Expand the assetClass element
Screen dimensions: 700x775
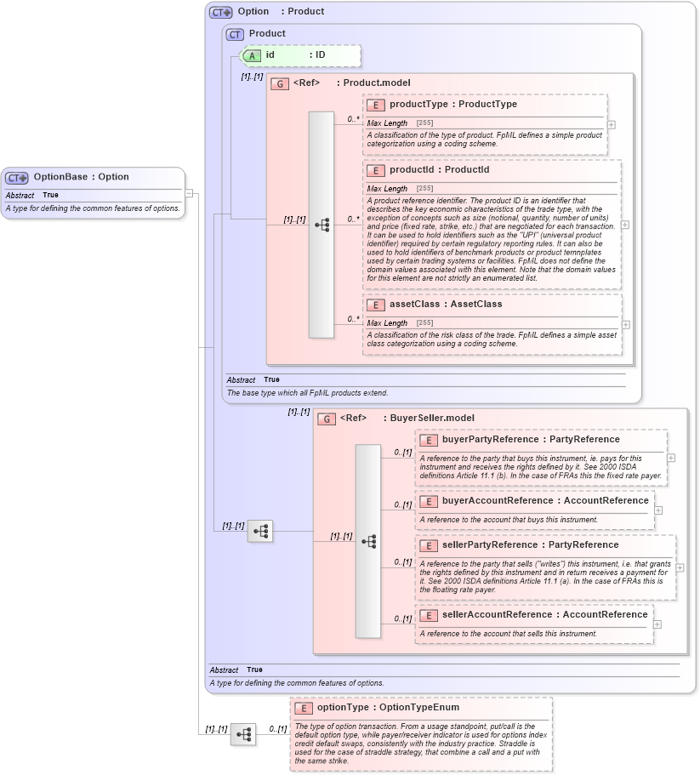626,325
